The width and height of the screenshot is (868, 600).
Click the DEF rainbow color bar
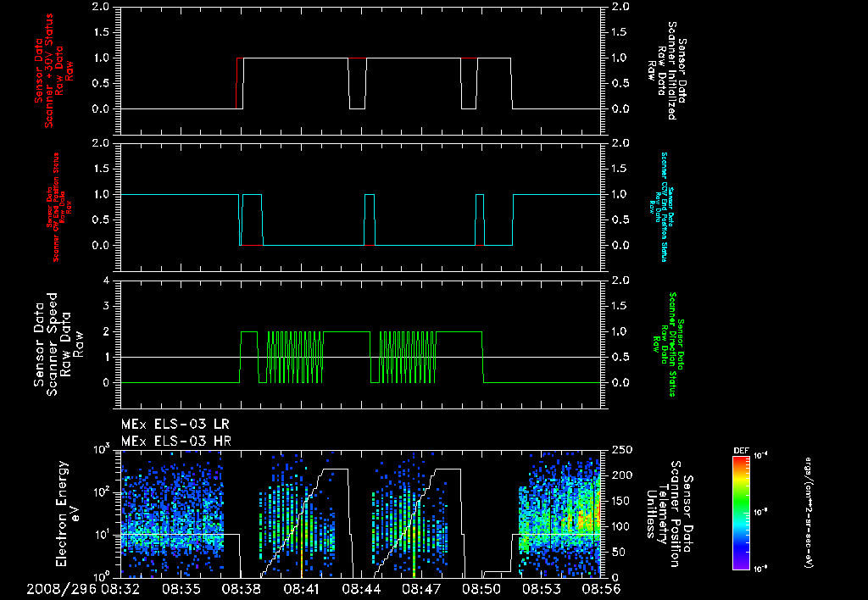tap(741, 513)
